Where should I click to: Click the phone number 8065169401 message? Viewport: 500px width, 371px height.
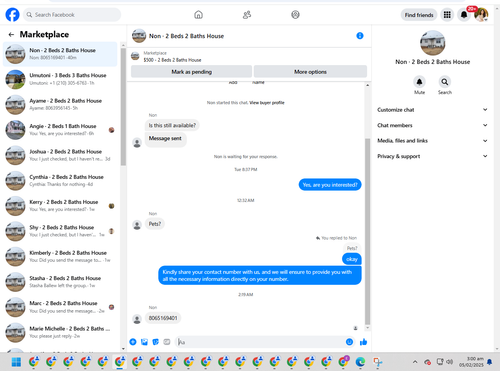pos(163,318)
